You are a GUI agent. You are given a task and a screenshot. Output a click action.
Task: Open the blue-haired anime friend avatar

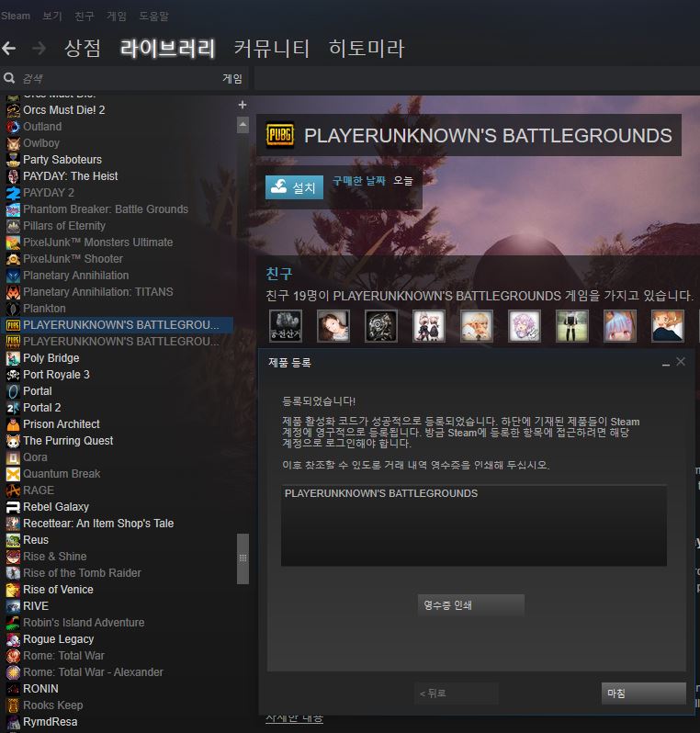[620, 326]
